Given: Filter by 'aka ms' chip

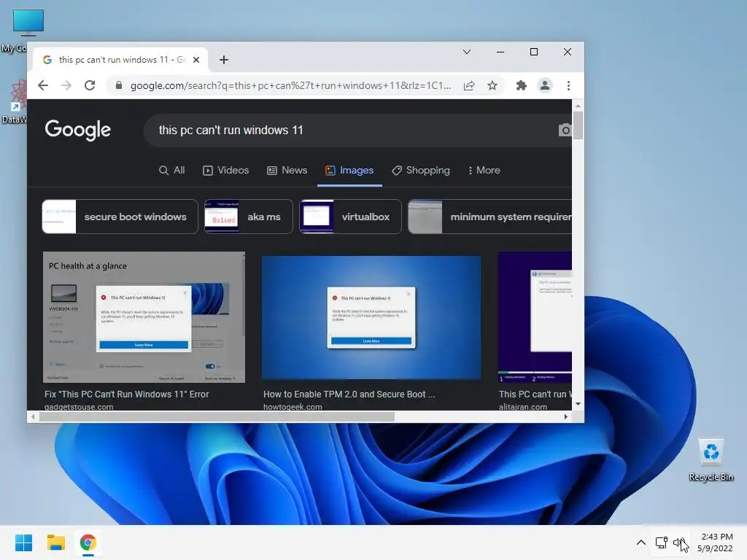Looking at the screenshot, I should coord(248,217).
